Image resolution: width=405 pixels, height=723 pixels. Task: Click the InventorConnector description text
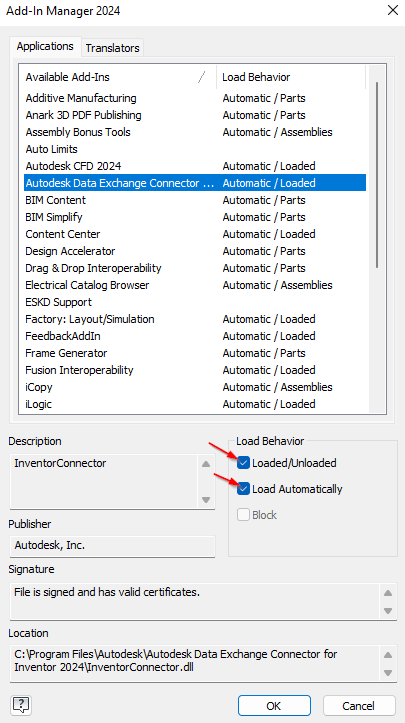[60, 463]
